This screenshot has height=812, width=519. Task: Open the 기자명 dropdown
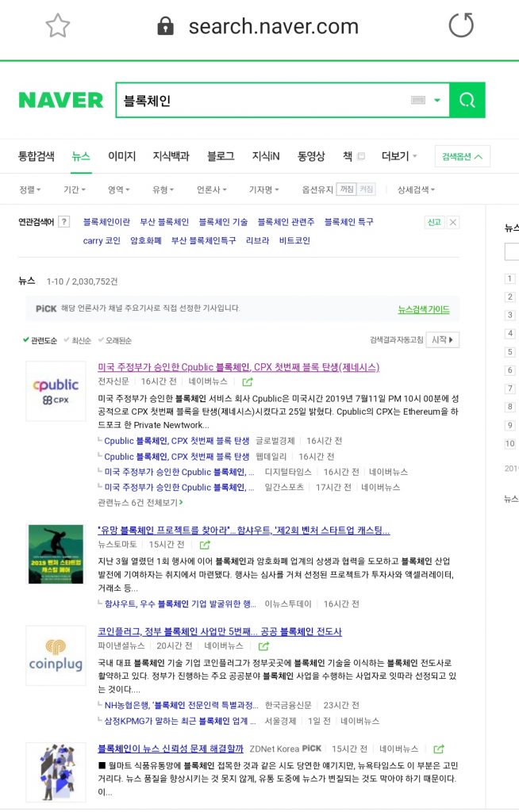(263, 190)
